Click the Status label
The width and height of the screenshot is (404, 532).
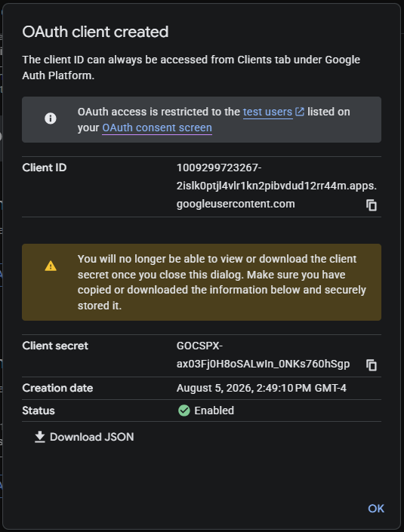[x=39, y=411]
